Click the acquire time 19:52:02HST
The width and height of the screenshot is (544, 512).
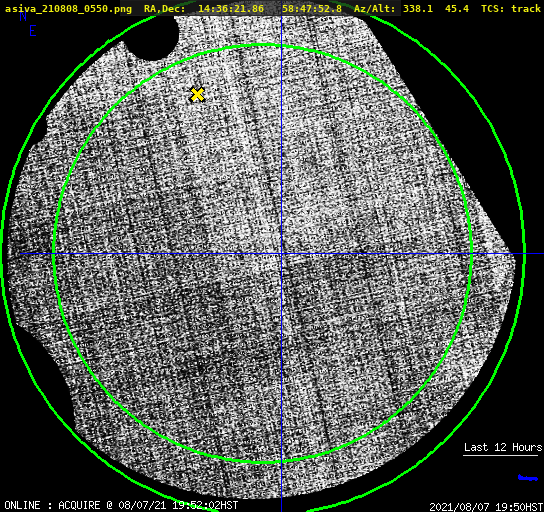point(205,505)
